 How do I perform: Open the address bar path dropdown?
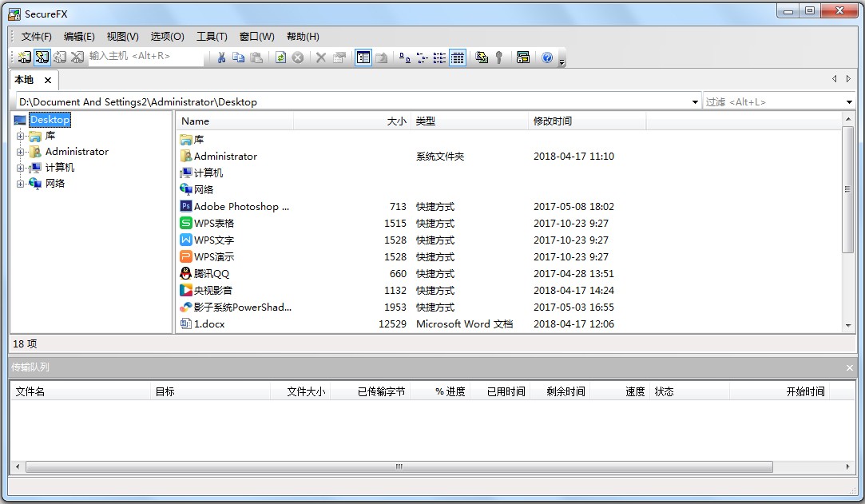694,101
